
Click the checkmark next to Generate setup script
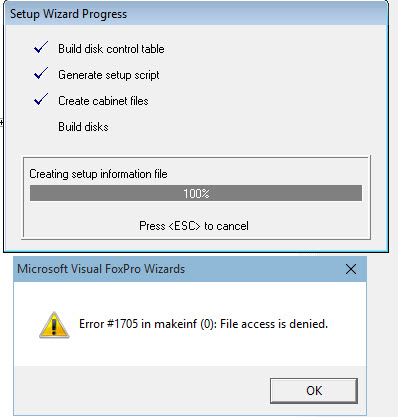pyautogui.click(x=41, y=73)
